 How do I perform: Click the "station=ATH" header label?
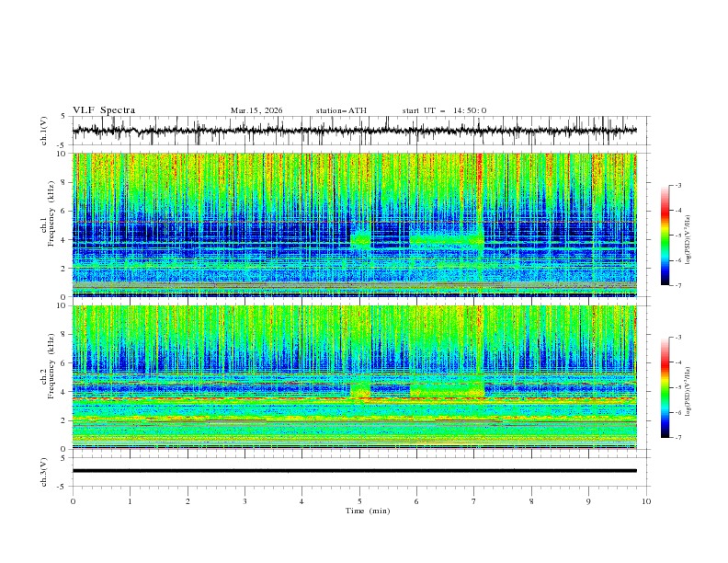click(341, 110)
